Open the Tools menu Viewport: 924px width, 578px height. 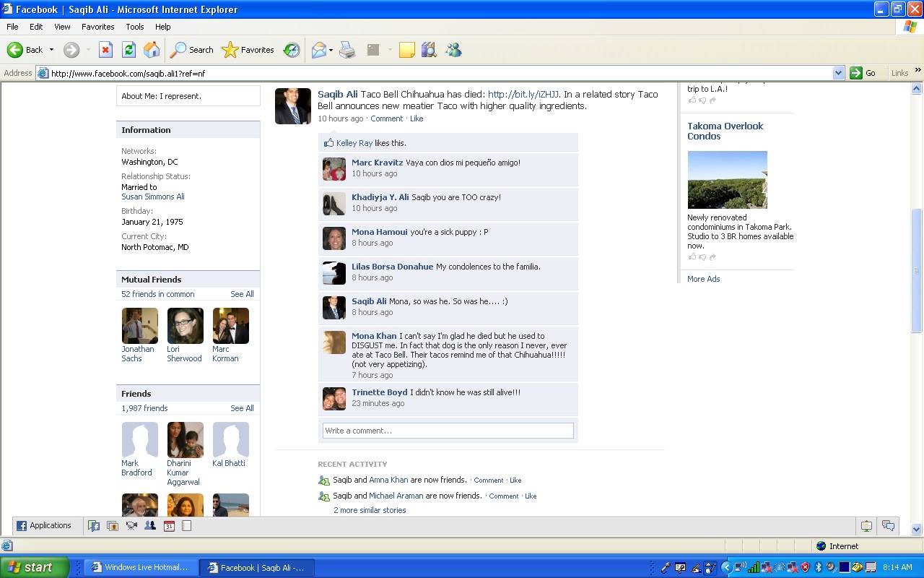(x=135, y=27)
